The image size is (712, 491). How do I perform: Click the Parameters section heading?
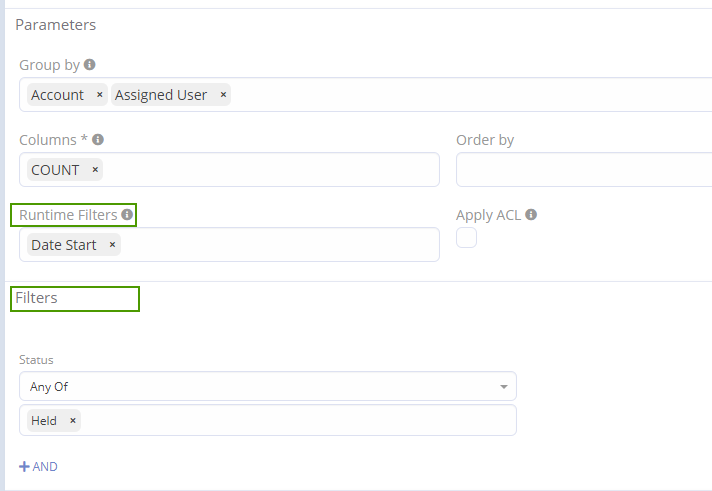(x=56, y=24)
